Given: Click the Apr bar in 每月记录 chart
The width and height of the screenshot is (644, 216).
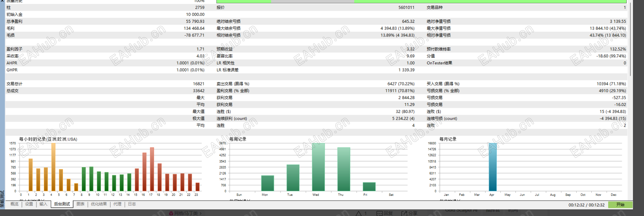Looking at the screenshot, I should 492,167.
